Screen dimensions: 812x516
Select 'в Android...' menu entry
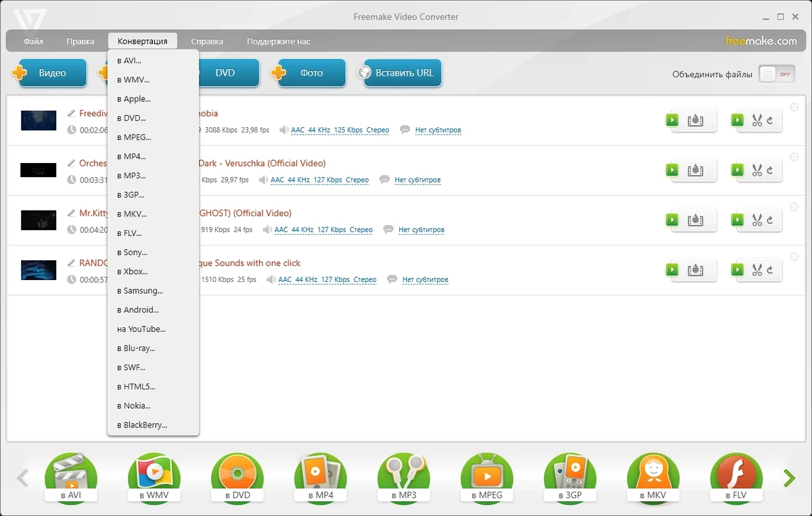tap(153, 310)
